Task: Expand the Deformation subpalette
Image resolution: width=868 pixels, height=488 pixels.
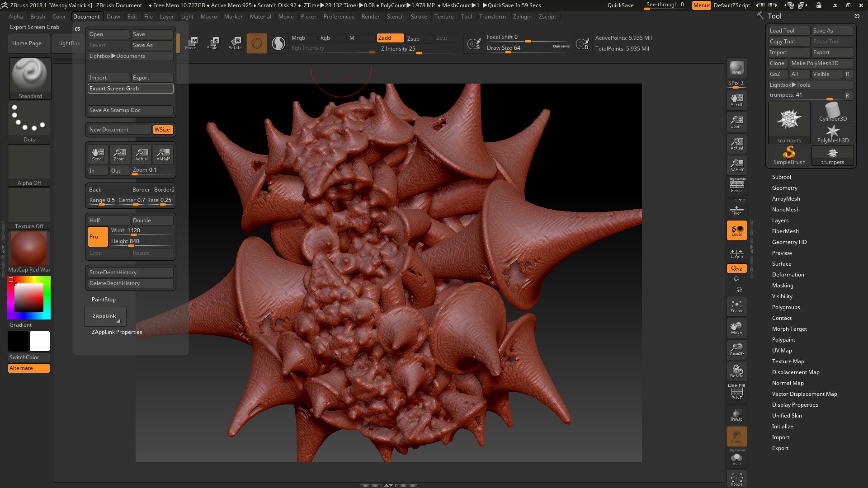Action: (788, 275)
